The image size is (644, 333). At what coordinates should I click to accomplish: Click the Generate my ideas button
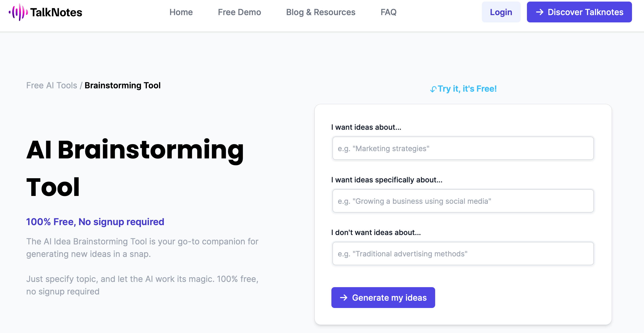pos(383,297)
